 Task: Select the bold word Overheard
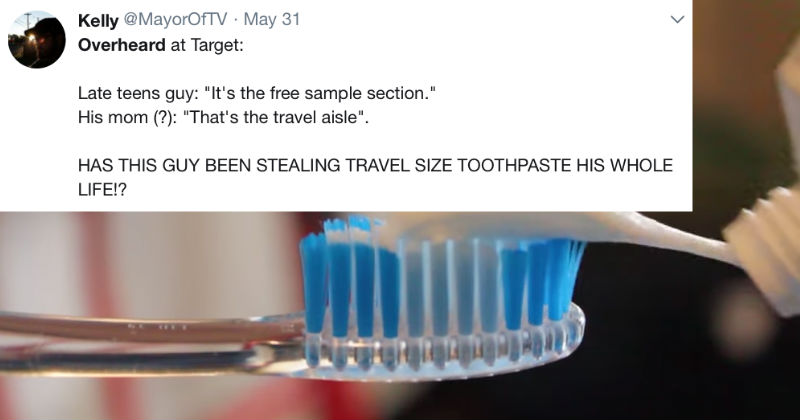tap(121, 45)
